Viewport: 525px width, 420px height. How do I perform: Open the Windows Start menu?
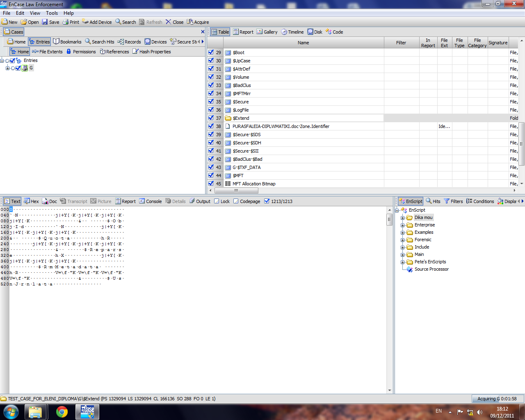11,412
